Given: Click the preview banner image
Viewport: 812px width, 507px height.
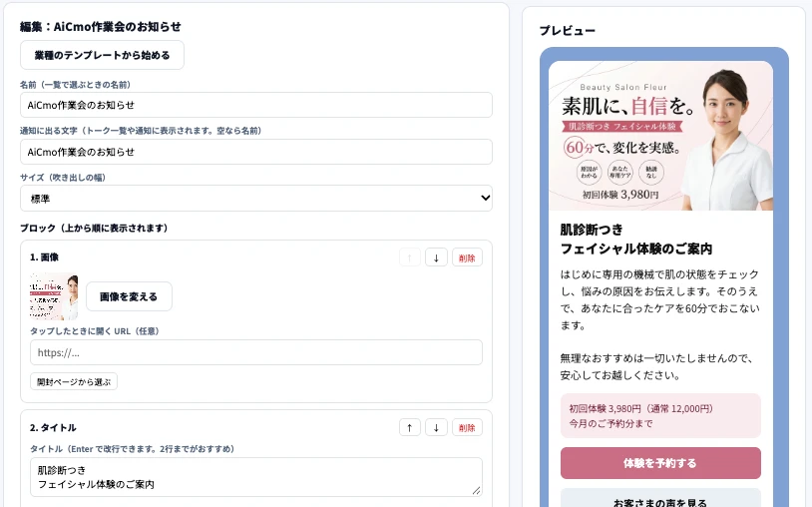Looking at the screenshot, I should [x=660, y=136].
